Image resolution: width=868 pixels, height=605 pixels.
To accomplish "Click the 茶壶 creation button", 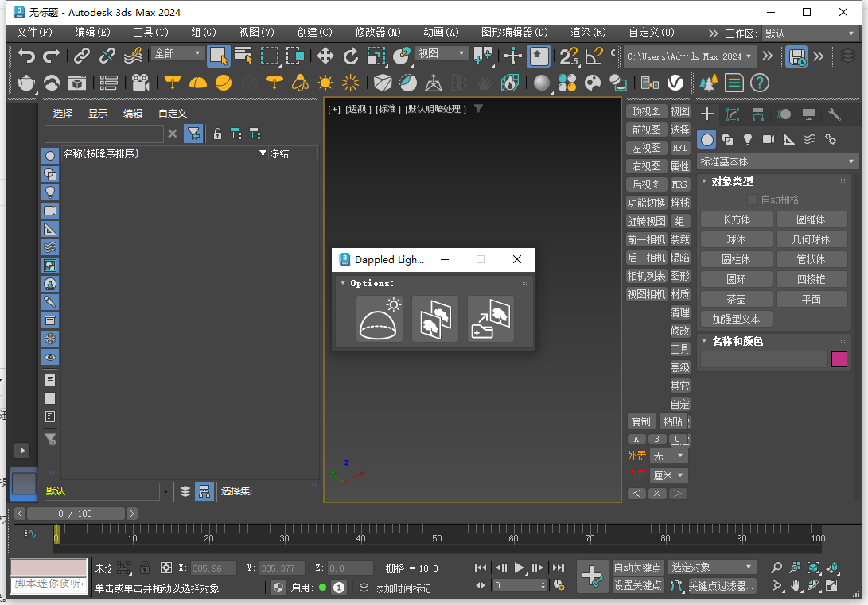I will (x=736, y=298).
